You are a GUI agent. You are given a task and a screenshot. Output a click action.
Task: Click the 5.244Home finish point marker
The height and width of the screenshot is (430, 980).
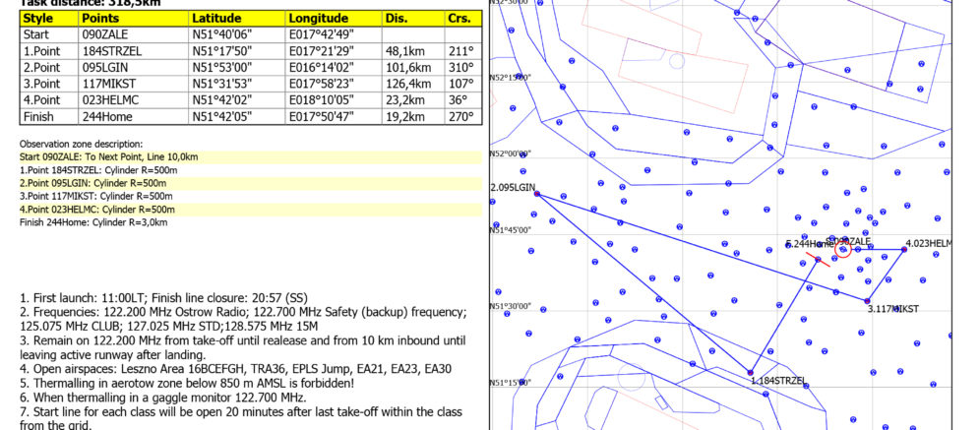tap(818, 260)
